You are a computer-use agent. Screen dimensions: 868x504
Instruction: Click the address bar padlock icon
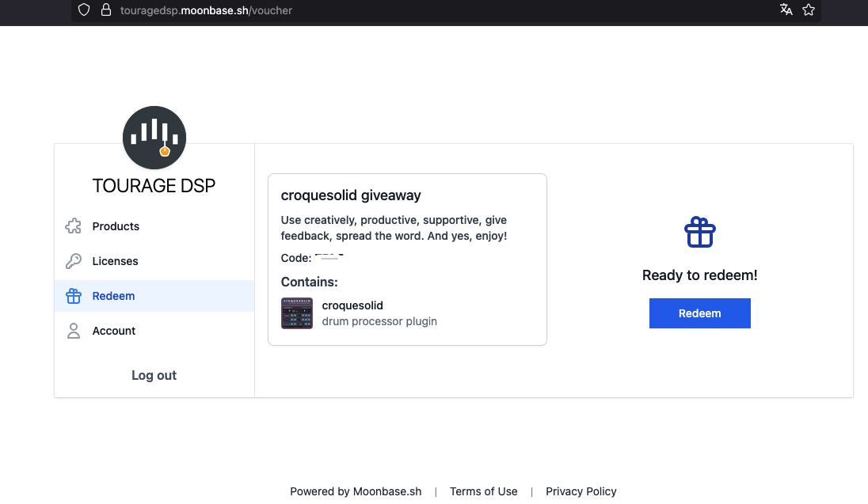tap(105, 10)
